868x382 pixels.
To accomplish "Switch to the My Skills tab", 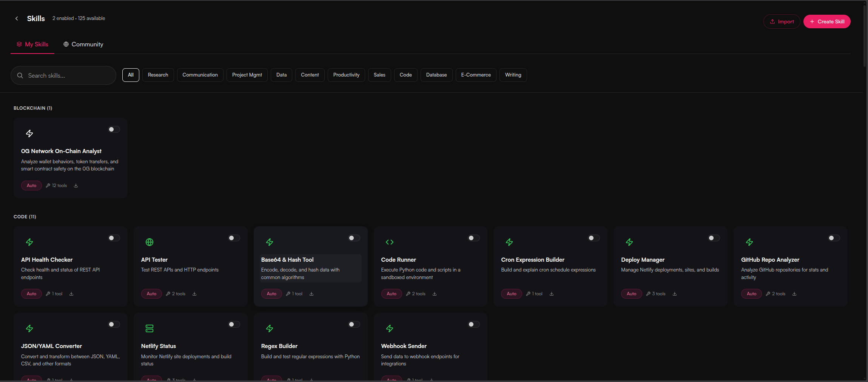I will 32,44.
